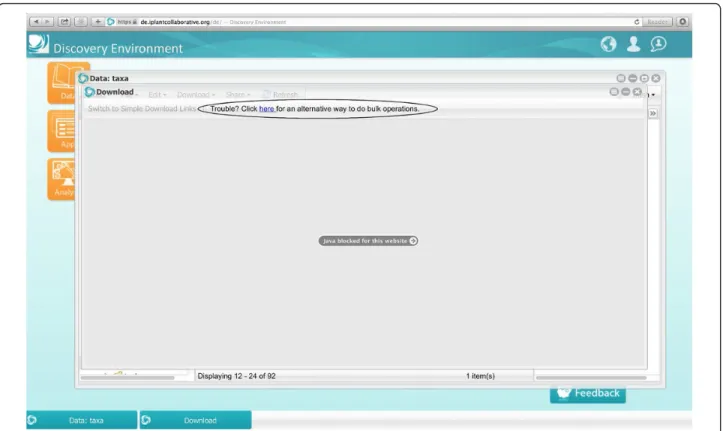Image resolution: width=723 pixels, height=431 pixels.
Task: Maximize the Data: taxa window
Action: (644, 78)
